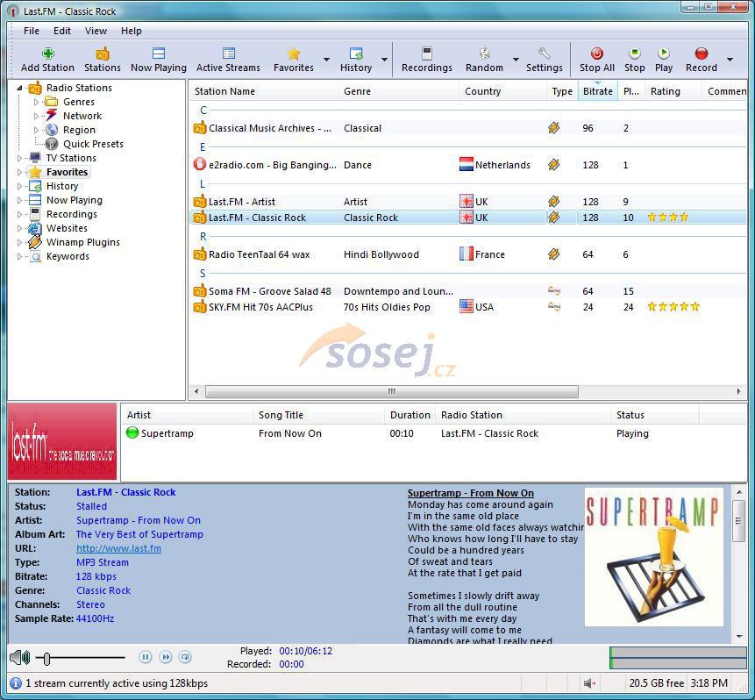Screen dimensions: 755x700
Task: Click the volume slider handle
Action: (46, 658)
